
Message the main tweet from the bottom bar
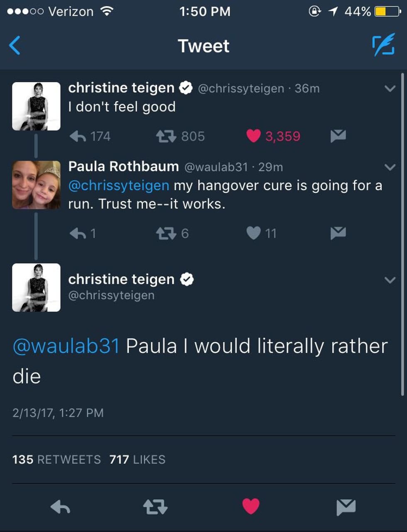pyautogui.click(x=346, y=507)
